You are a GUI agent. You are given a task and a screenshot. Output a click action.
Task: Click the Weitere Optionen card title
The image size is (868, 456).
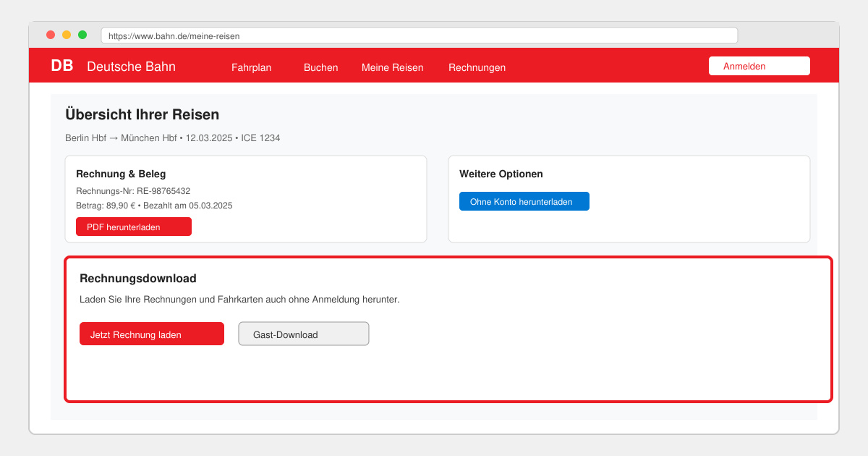[x=501, y=174]
